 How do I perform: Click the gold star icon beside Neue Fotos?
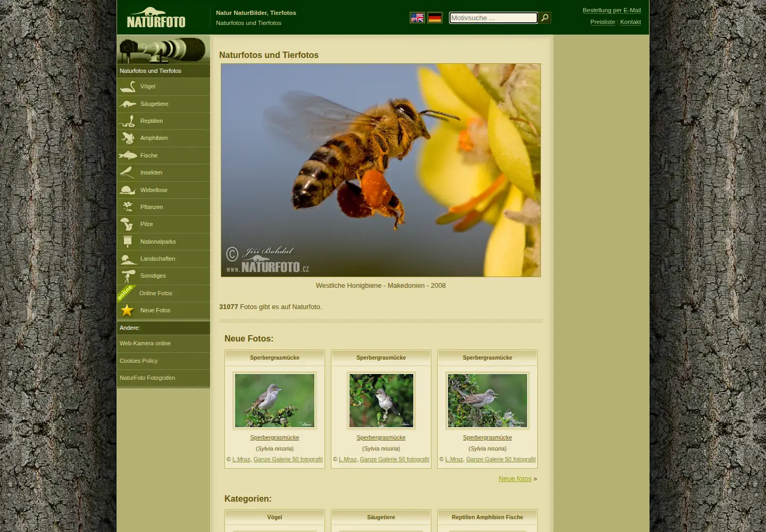coord(127,310)
